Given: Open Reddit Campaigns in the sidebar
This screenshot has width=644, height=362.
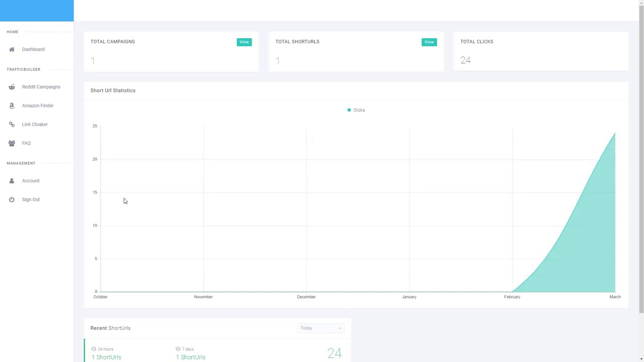Looking at the screenshot, I should pos(41,87).
